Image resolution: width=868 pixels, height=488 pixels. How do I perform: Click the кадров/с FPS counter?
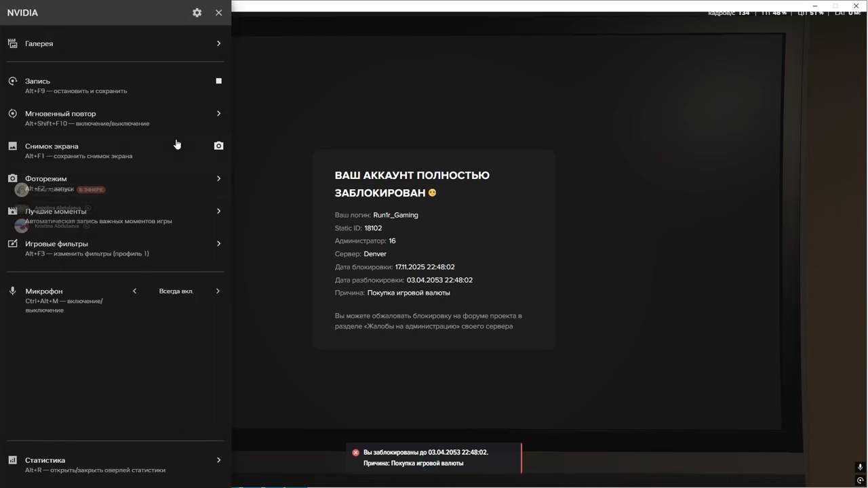point(729,13)
